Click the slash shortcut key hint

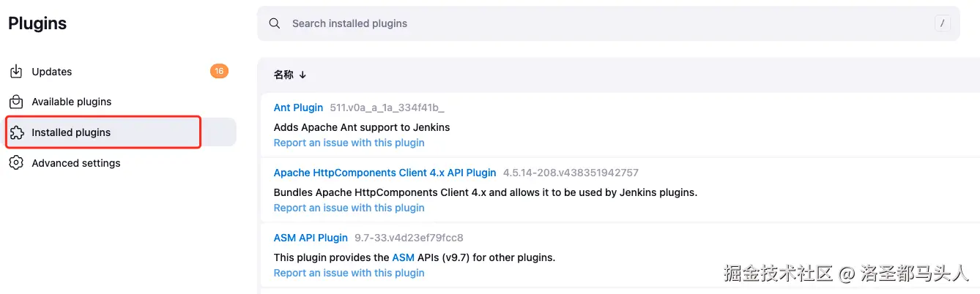point(942,23)
